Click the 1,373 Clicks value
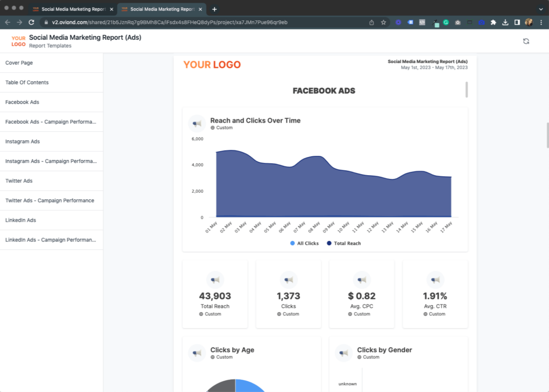This screenshot has width=549, height=392. click(x=288, y=296)
